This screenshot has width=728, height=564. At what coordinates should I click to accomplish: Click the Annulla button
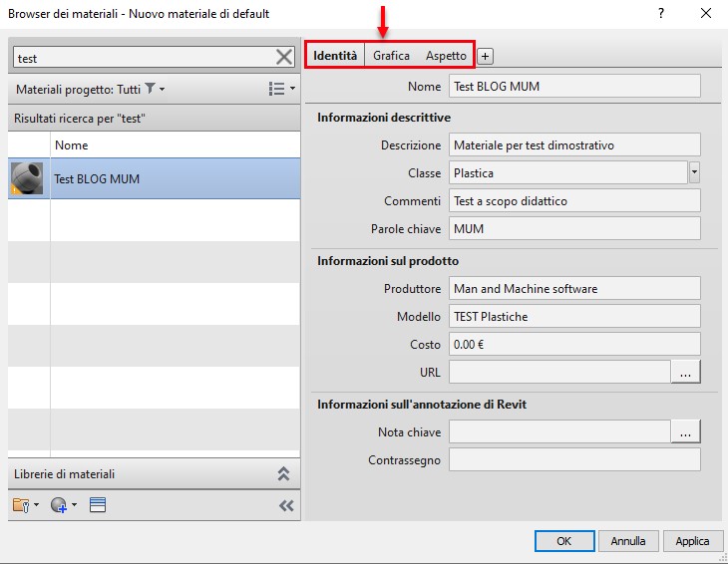(x=628, y=541)
